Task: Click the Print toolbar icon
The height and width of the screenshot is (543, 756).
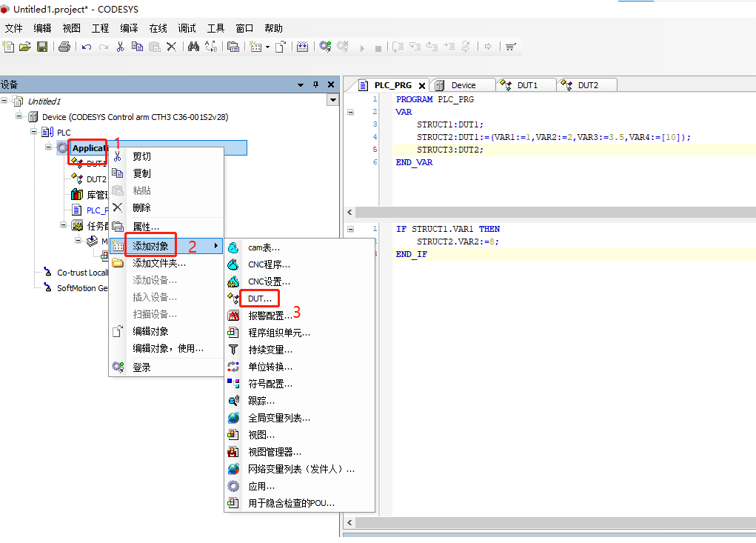Action: pos(64,47)
